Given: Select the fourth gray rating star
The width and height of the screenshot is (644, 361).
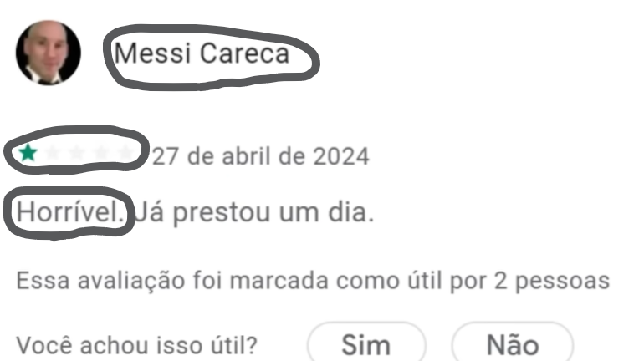Looking at the screenshot, I should click(x=101, y=153).
